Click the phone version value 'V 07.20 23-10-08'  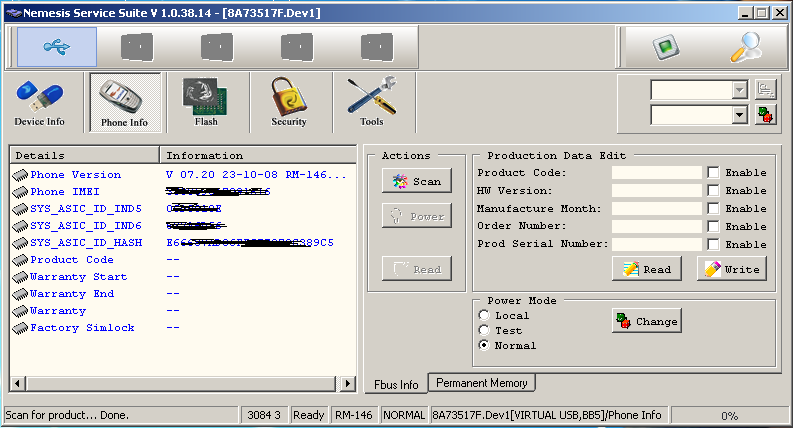(x=222, y=175)
